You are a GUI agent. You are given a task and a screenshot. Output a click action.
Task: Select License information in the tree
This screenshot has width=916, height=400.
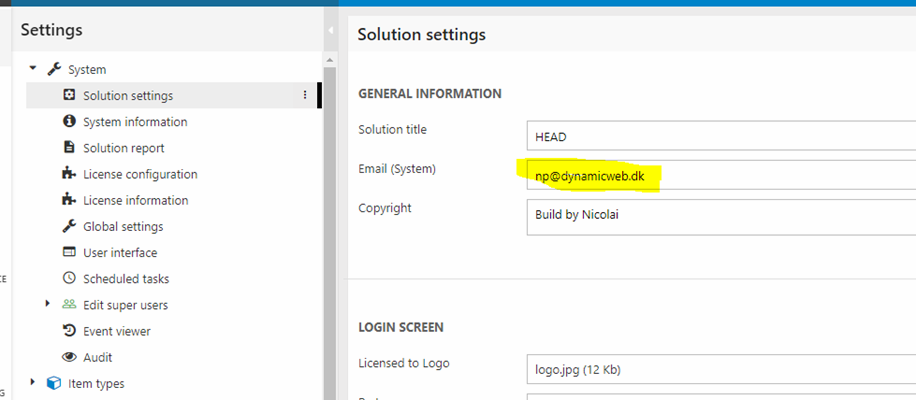135,200
